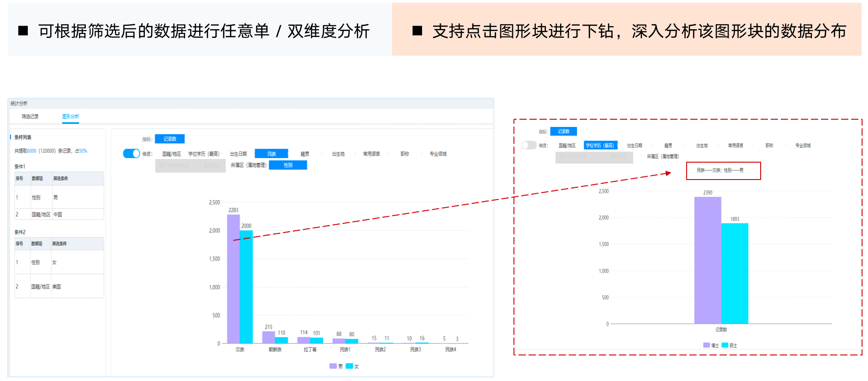The width and height of the screenshot is (868, 381).
Task: Click the 2283 purple bar for 汉族
Action: pyautogui.click(x=233, y=279)
